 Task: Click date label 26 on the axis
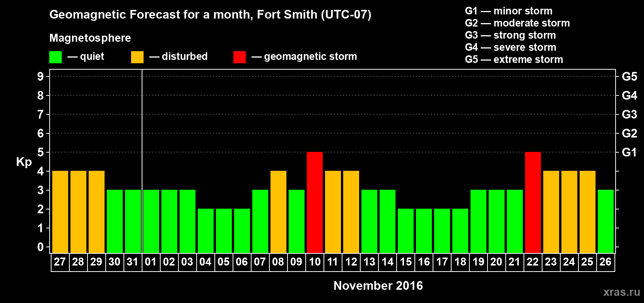605,262
